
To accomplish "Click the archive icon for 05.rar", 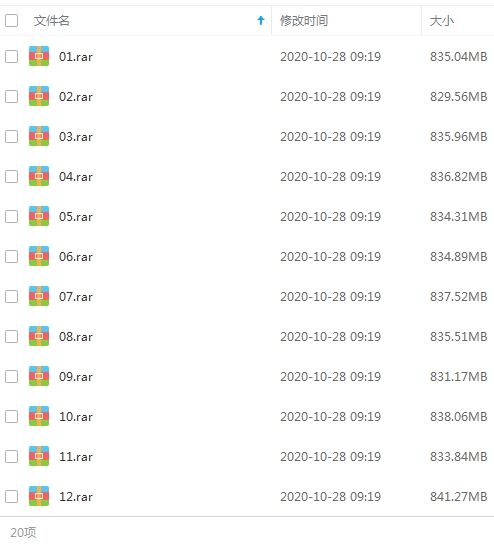I will [39, 216].
